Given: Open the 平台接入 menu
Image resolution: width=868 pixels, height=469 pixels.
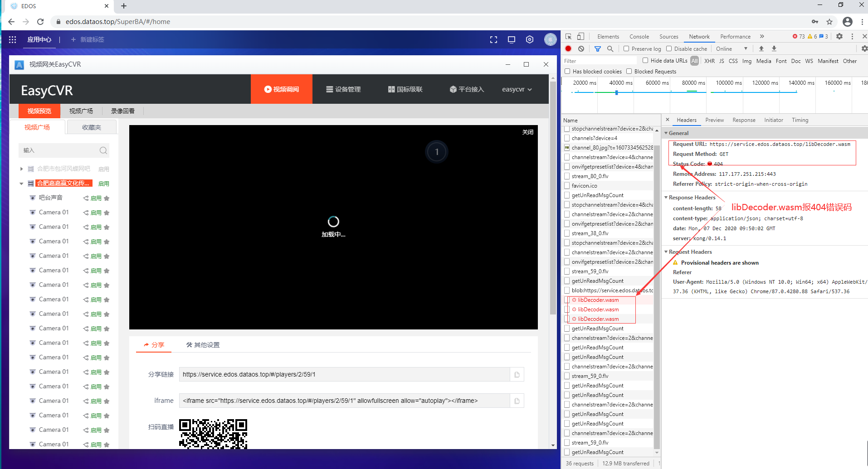Looking at the screenshot, I should click(x=467, y=89).
